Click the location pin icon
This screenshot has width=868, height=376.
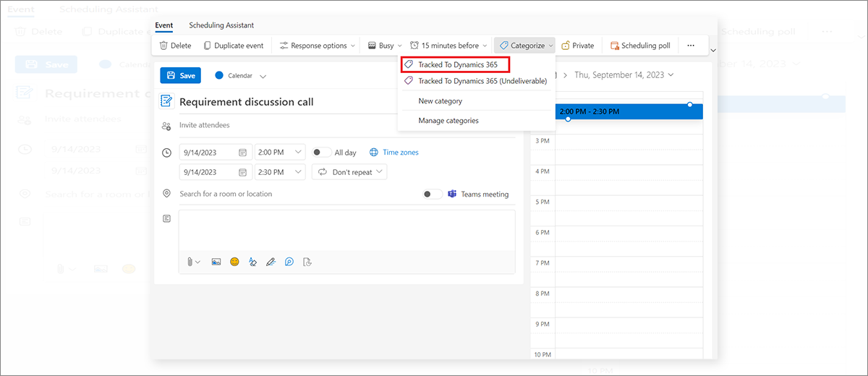(166, 194)
